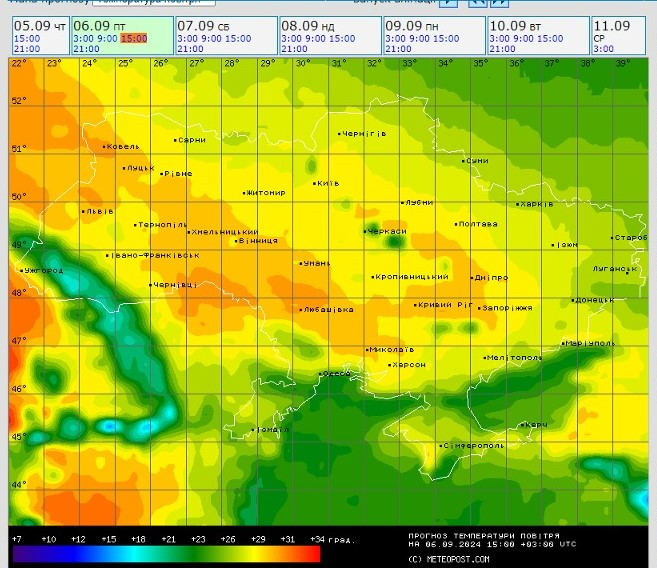Select 21:00 forecast for 09.09
Image resolution: width=657 pixels, height=568 pixels.
398,48
